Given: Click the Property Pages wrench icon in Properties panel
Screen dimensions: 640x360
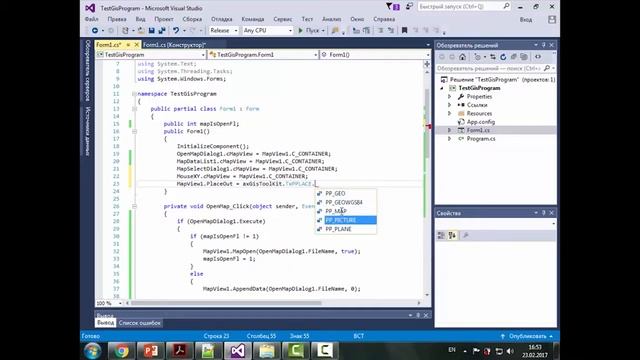Looking at the screenshot, I should pyautogui.click(x=465, y=236).
